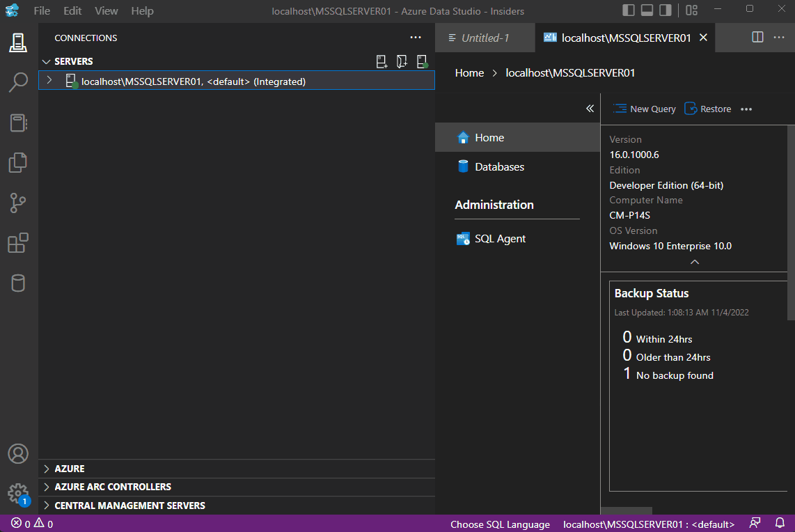Open the Notebooks view icon
Image resolution: width=795 pixels, height=532 pixels.
click(x=18, y=123)
